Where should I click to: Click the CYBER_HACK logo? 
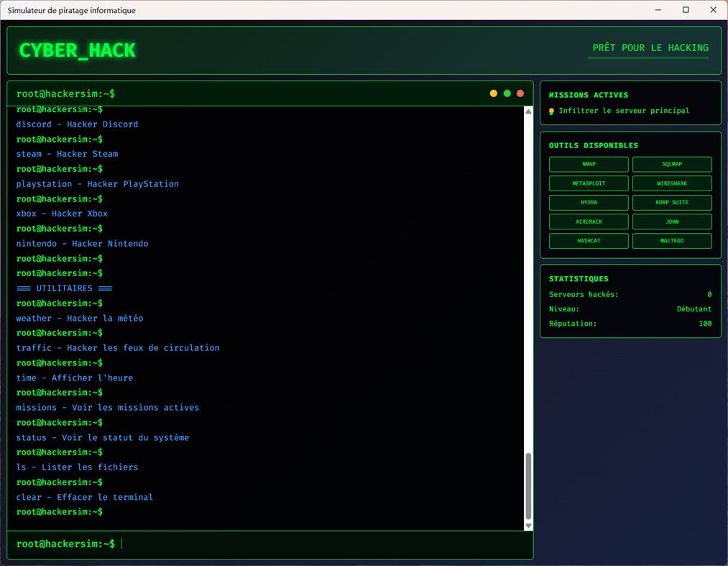pyautogui.click(x=77, y=50)
